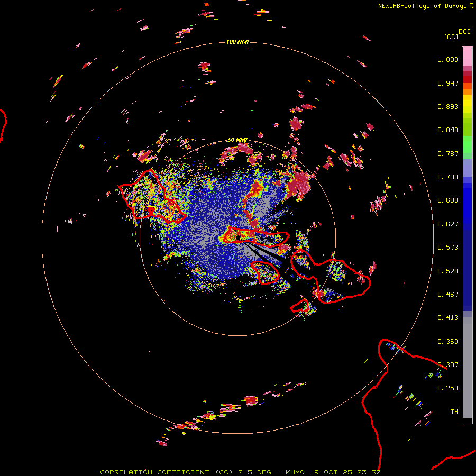Click the 0.573 value on the color scale
The height and width of the screenshot is (476, 476).
[448, 248]
